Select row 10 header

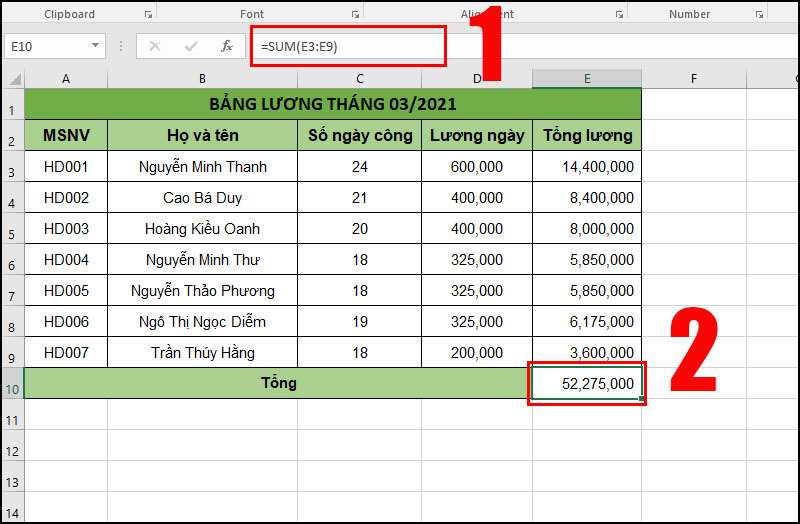[x=12, y=384]
